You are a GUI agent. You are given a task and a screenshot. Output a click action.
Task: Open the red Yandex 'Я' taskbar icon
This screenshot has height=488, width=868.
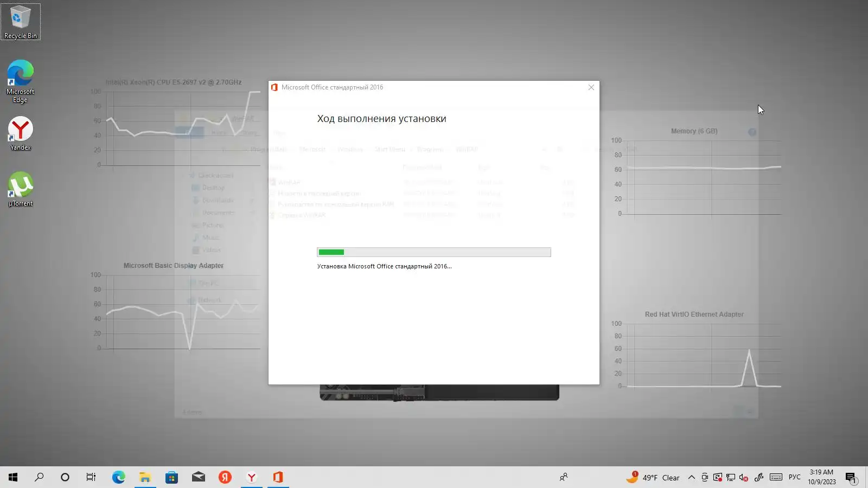(x=225, y=477)
